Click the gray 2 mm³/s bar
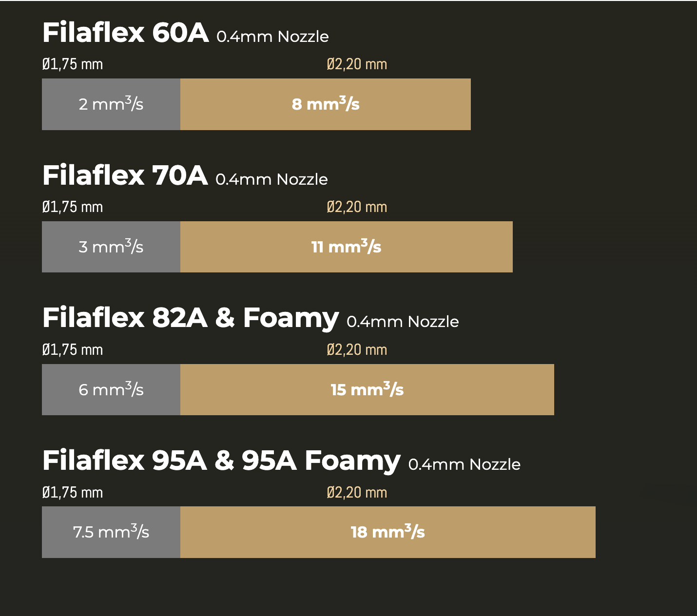This screenshot has width=697, height=616. click(111, 104)
